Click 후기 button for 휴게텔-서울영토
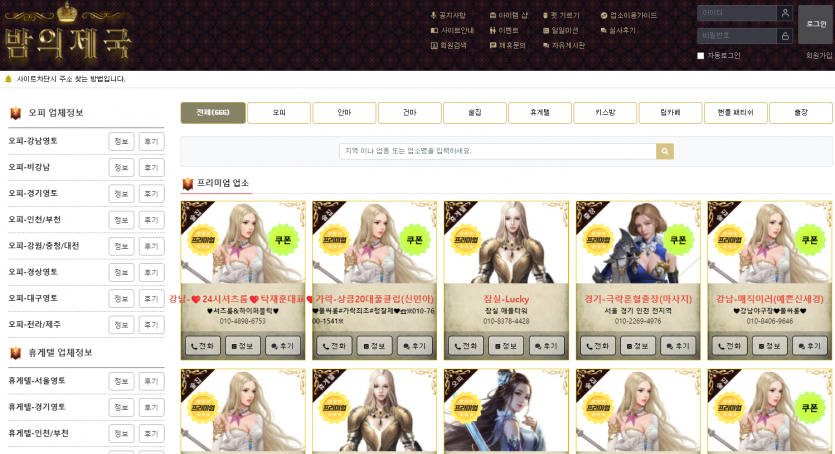This screenshot has height=454, width=835. 152,381
